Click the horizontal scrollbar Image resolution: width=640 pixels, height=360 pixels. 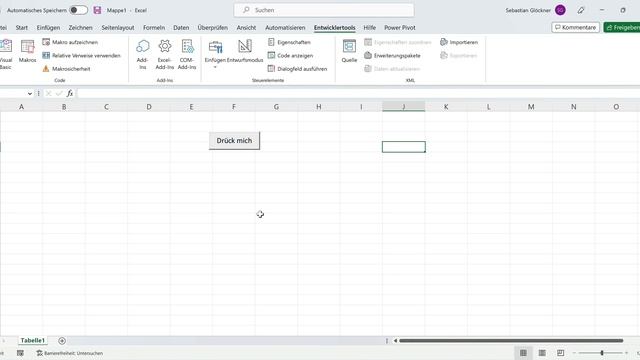[x=511, y=340]
